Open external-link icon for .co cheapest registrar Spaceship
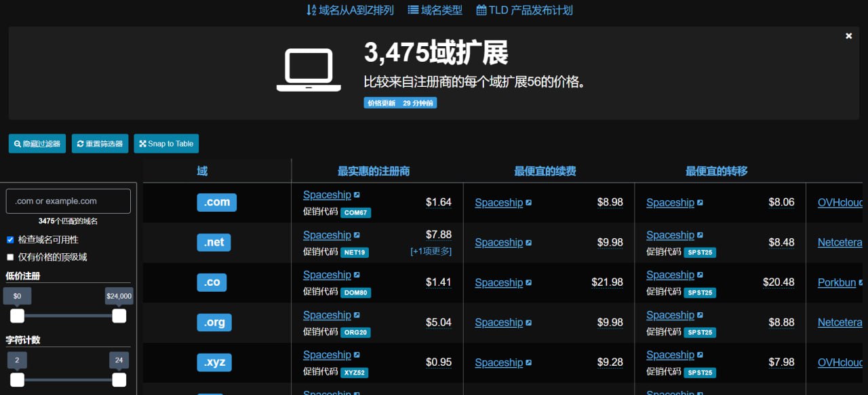This screenshot has height=395, width=868. coord(357,276)
